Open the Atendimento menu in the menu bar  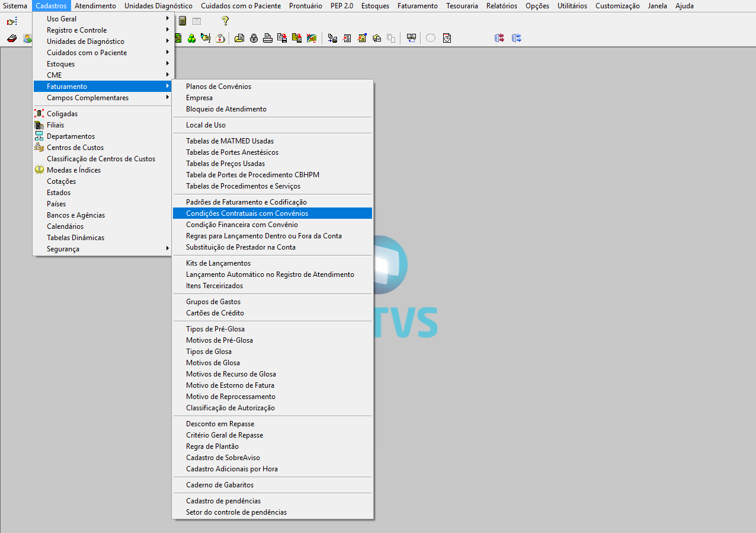pos(95,6)
